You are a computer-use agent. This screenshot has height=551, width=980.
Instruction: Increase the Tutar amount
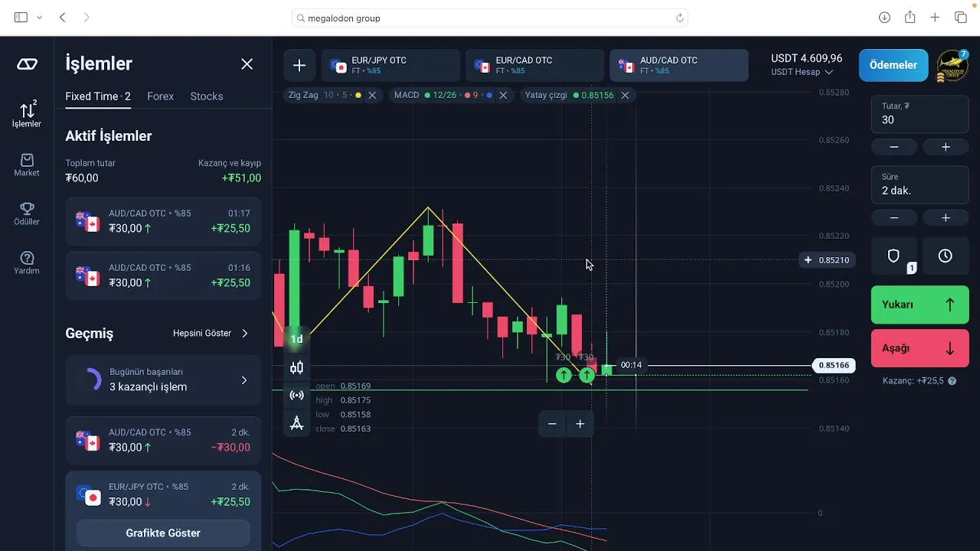(x=946, y=147)
